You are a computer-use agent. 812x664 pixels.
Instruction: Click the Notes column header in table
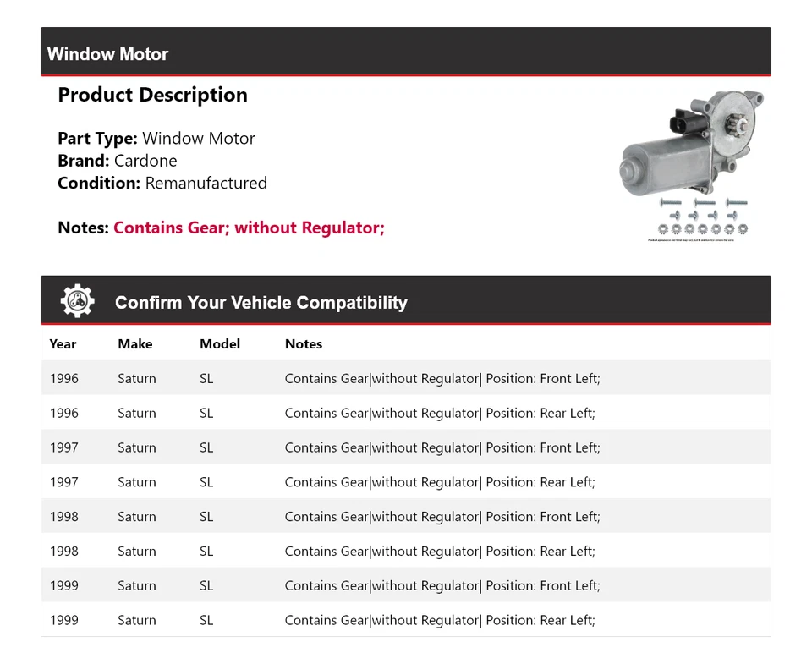(304, 343)
